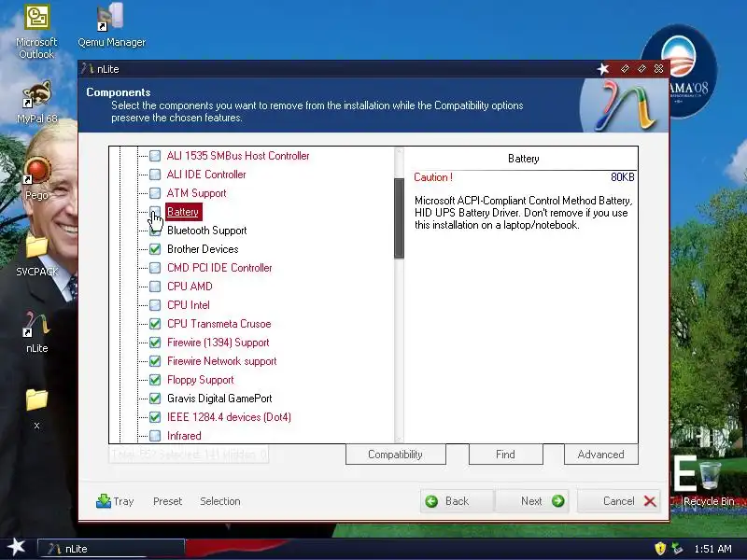This screenshot has width=747, height=560.
Task: Uncheck the Brother Devices checkbox
Action: (155, 249)
